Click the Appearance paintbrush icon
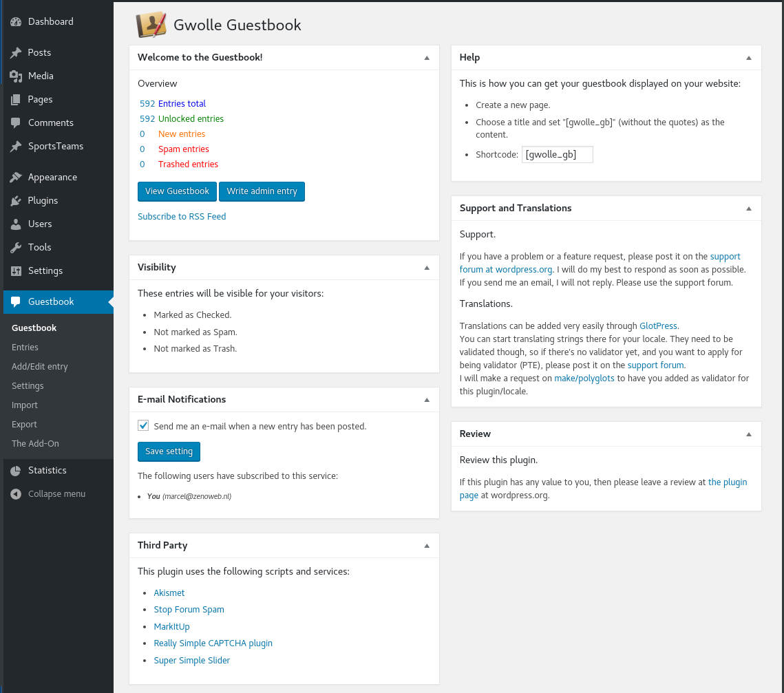The image size is (784, 693). coord(16,177)
